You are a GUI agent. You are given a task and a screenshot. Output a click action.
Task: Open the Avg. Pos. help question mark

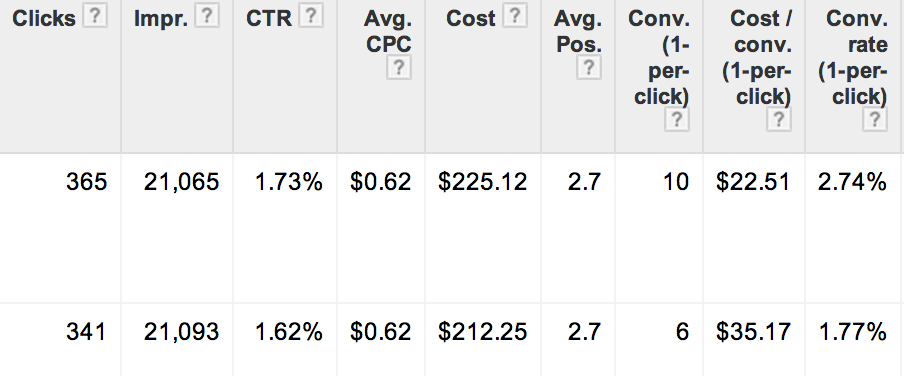point(589,67)
